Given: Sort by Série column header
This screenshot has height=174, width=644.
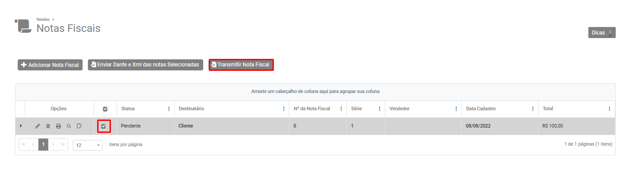Looking at the screenshot, I should [x=356, y=108].
